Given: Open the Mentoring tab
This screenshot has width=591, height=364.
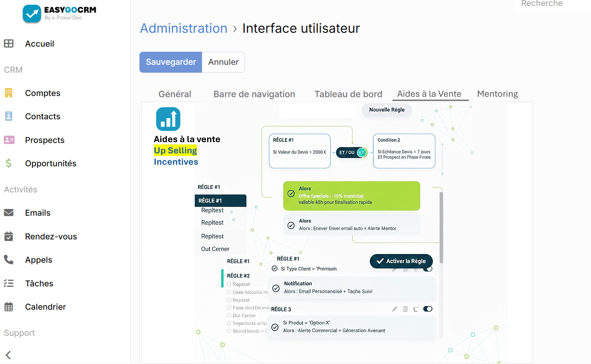Looking at the screenshot, I should click(497, 94).
